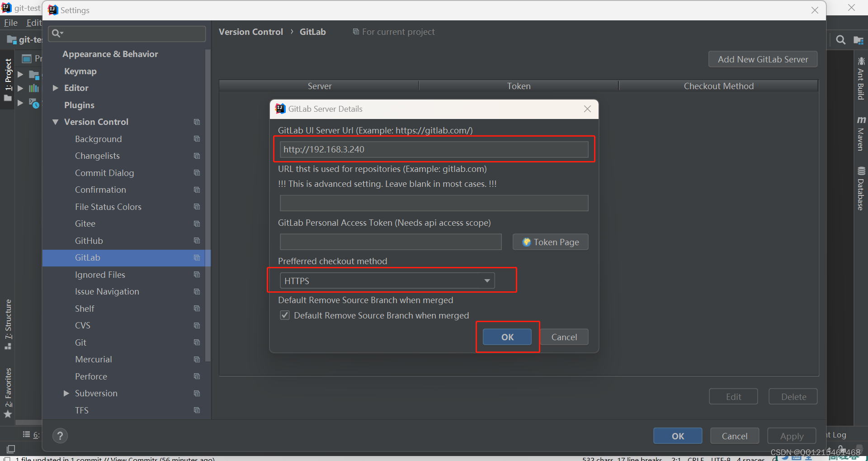Click project-level icon beside Shelf
Screen dimensions: 868x461
point(197,309)
